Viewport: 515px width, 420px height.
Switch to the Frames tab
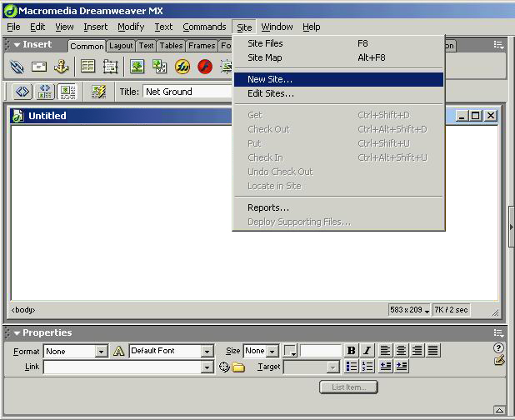202,46
